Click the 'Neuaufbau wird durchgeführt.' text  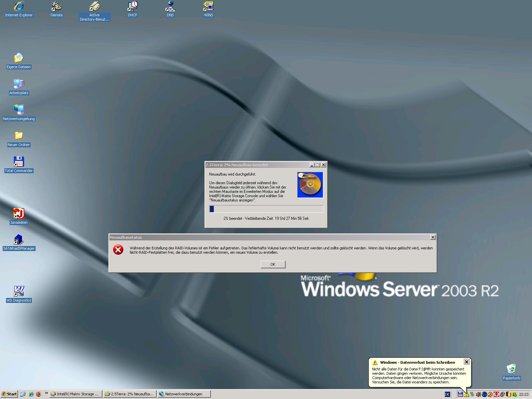point(232,174)
